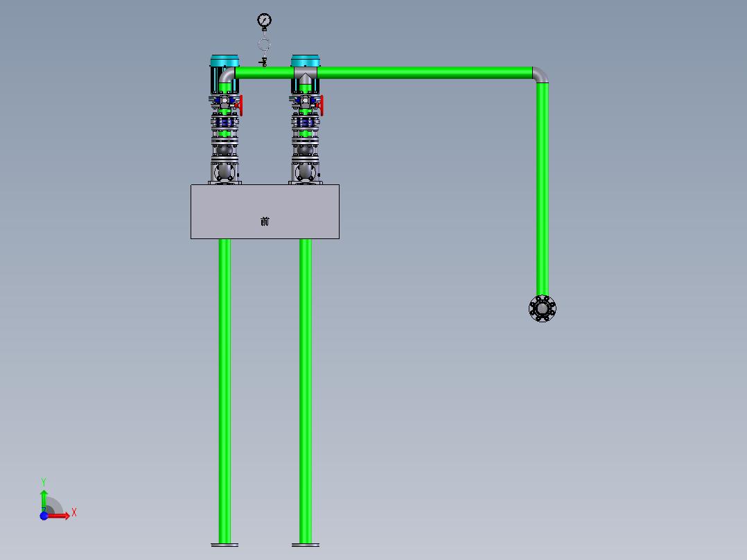Click the green Y axis of the triad
Viewport: 747px width, 560px height.
point(44,500)
